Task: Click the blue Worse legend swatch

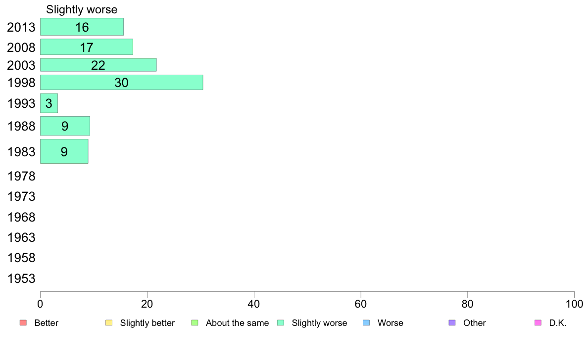Action: click(366, 323)
